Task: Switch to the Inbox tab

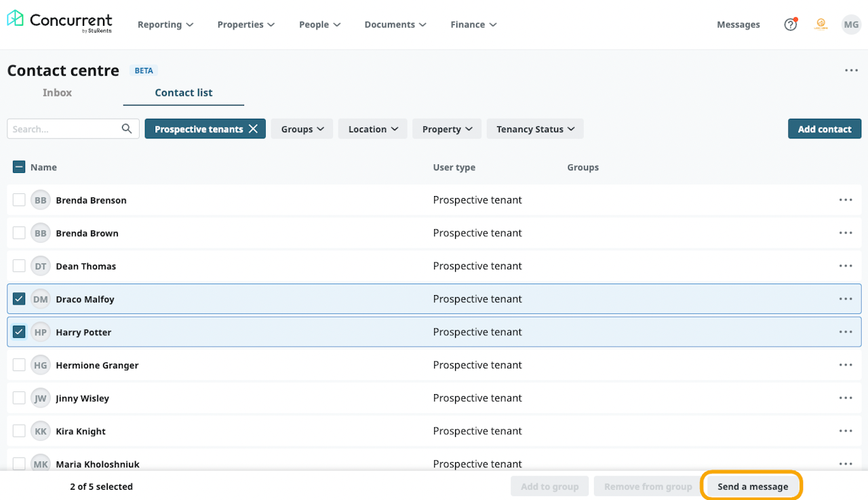Action: pos(57,93)
